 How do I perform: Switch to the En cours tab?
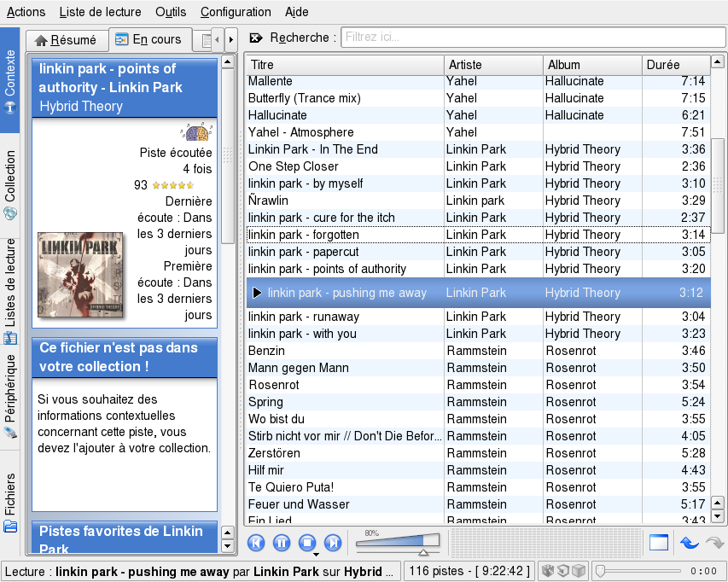[150, 39]
